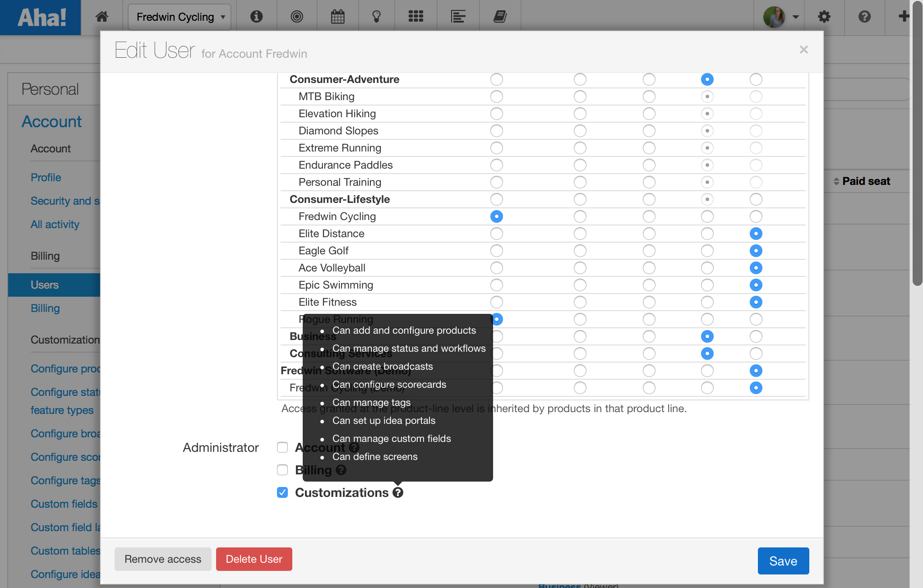Click the ideas lightbulb icon
The image size is (923, 588).
tap(376, 17)
